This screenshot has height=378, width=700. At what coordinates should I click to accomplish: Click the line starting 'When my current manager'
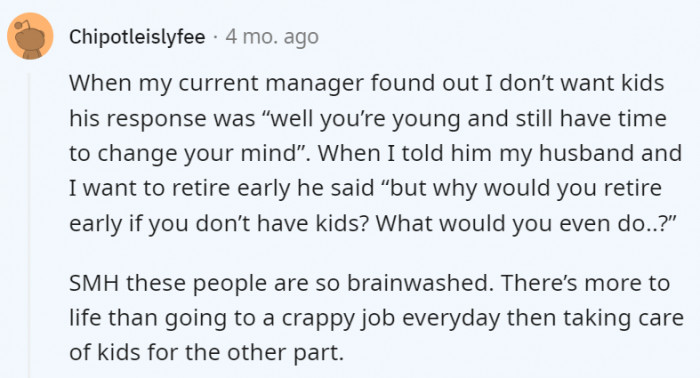(367, 83)
